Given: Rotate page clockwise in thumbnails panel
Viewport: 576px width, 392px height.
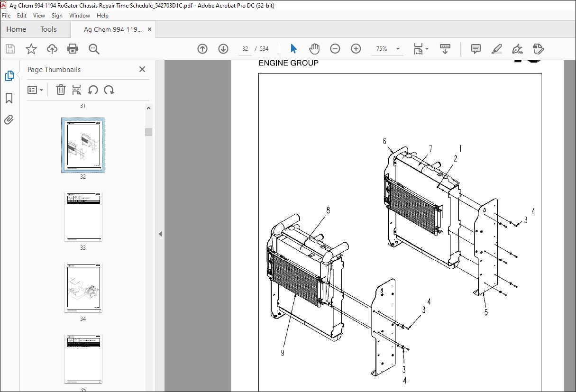Looking at the screenshot, I should (109, 90).
